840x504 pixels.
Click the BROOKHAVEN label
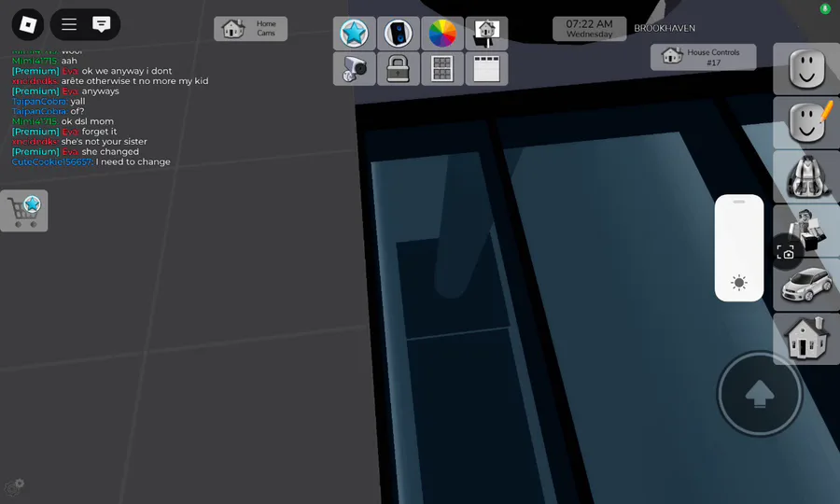pos(665,28)
